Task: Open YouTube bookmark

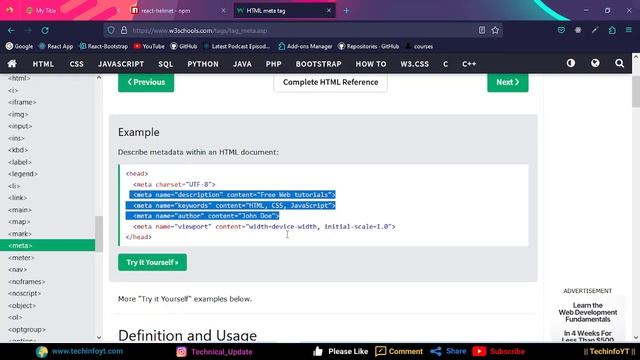Action: [x=149, y=47]
